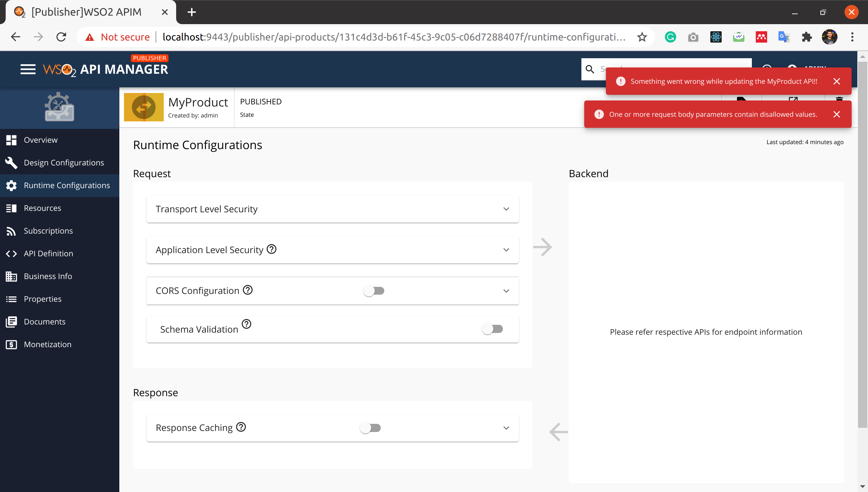The height and width of the screenshot is (492, 868).
Task: Open API Definition in the sidebar
Action: coord(60,253)
